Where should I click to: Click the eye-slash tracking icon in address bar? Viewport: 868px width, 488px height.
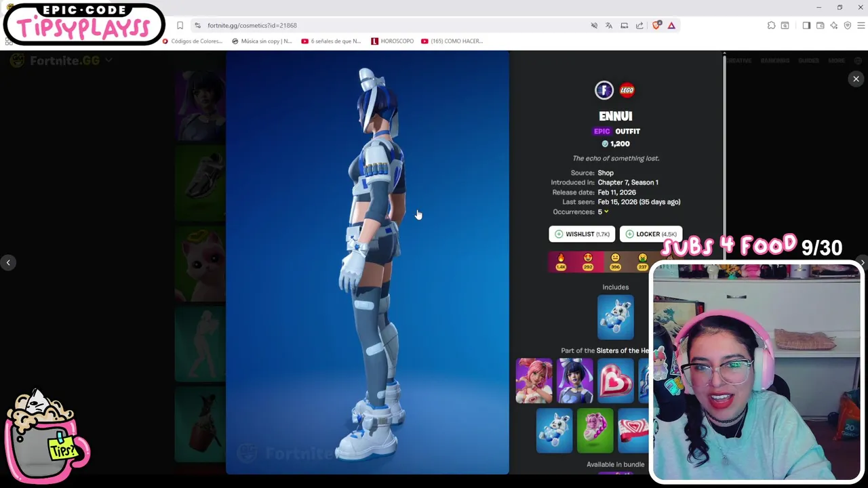(x=594, y=25)
